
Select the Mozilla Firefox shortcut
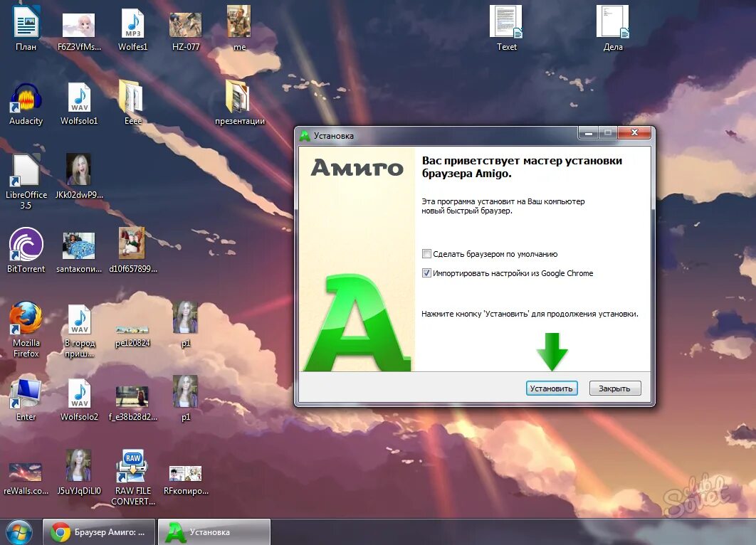[x=26, y=318]
